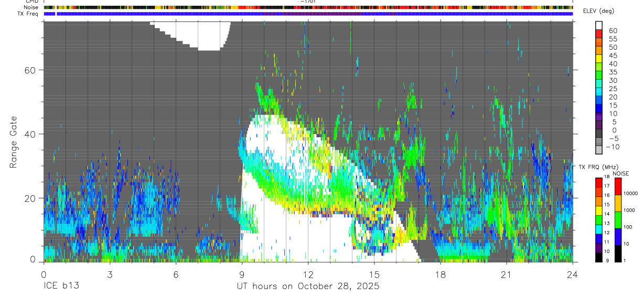Click the NOISE colorbar label '1000'

630,210
